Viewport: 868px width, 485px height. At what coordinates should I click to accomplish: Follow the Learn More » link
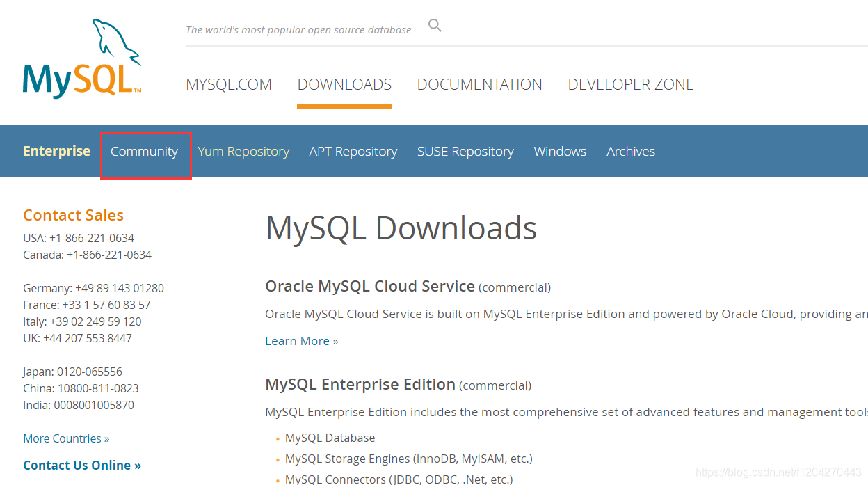click(302, 341)
